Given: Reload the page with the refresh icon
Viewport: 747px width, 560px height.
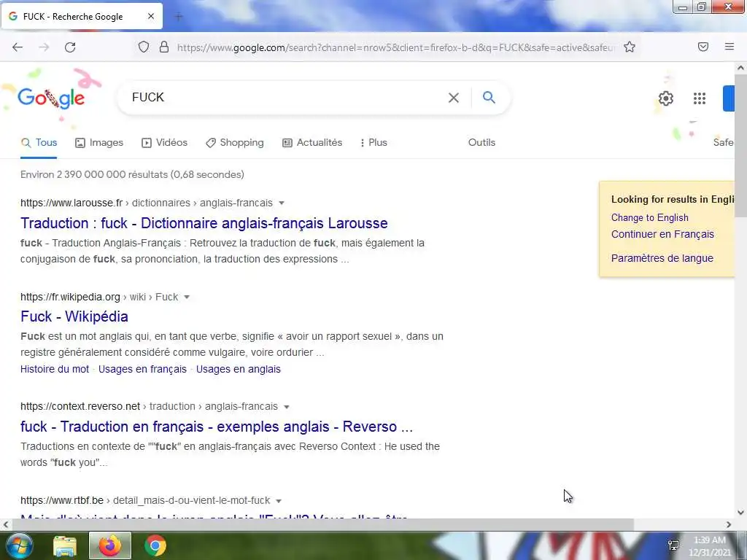Looking at the screenshot, I should click(x=70, y=47).
